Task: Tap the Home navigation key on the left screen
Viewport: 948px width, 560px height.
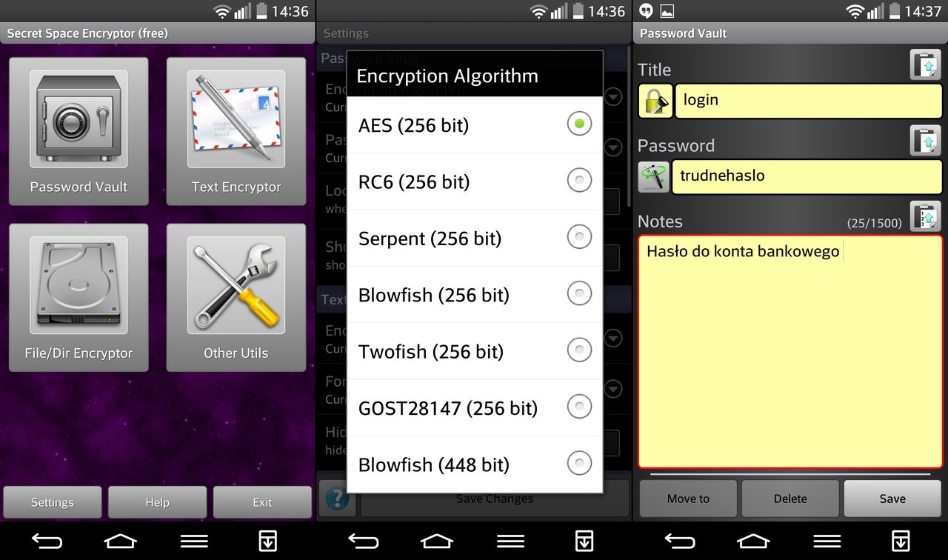Action: [121, 541]
